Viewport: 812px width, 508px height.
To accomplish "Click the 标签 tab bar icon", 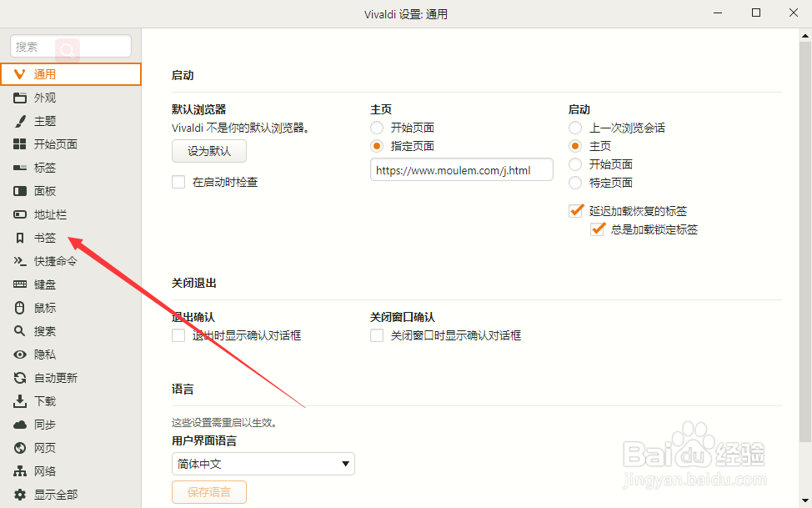I will point(20,168).
